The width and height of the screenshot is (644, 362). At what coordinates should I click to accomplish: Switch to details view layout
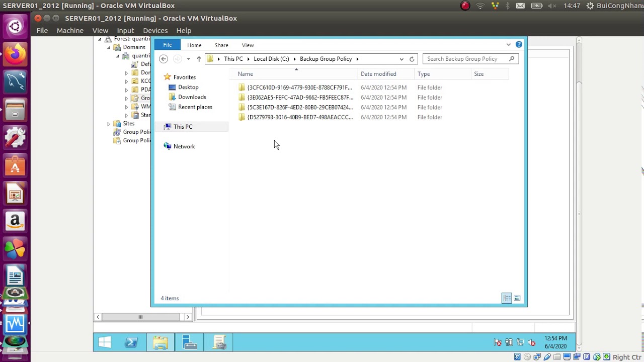pos(507,298)
